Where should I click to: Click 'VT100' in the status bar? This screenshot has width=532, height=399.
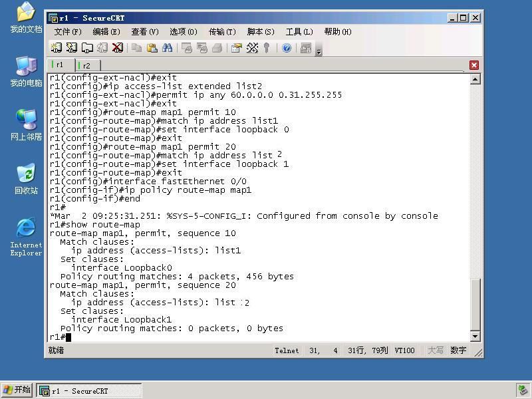pyautogui.click(x=404, y=350)
